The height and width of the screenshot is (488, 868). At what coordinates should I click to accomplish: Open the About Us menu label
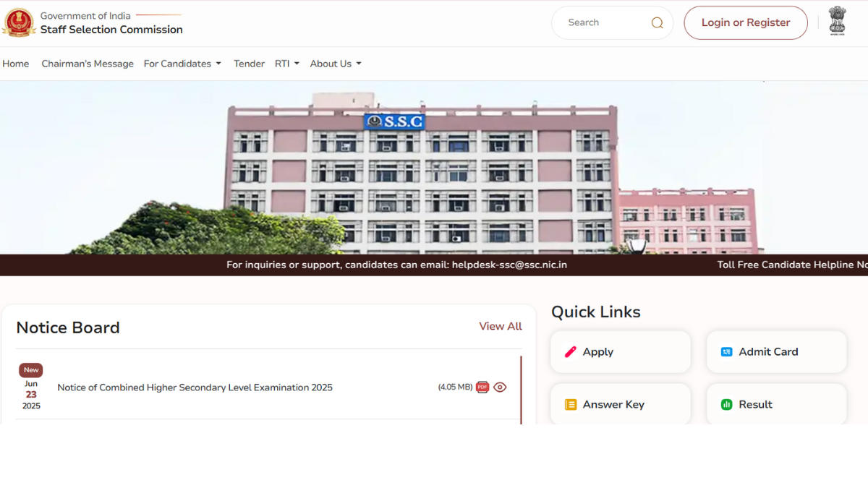click(331, 64)
